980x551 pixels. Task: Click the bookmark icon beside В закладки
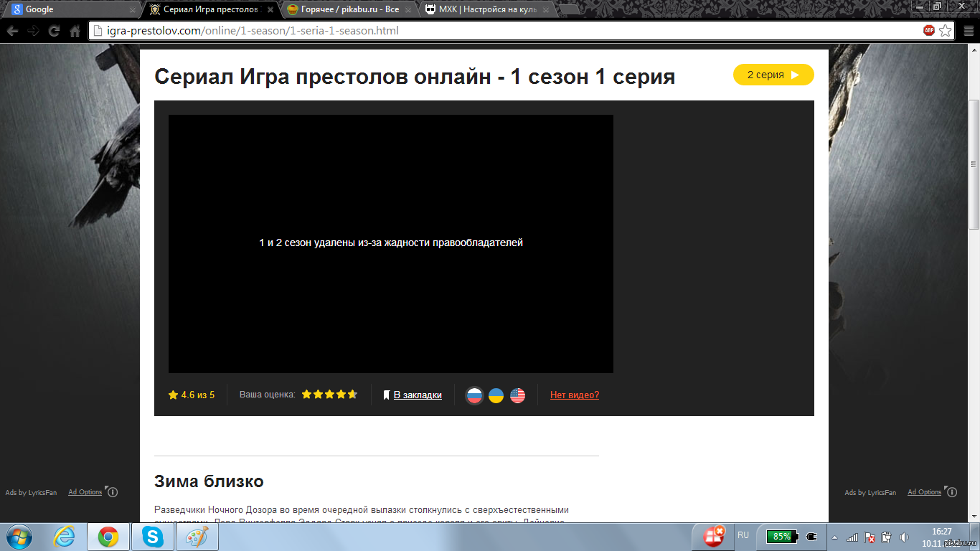click(387, 395)
